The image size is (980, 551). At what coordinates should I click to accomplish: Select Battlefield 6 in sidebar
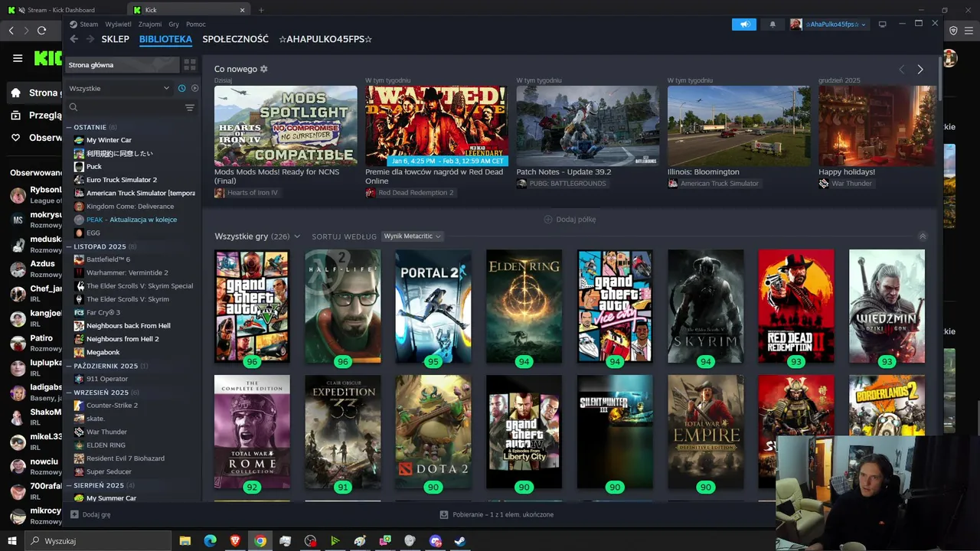pyautogui.click(x=108, y=259)
